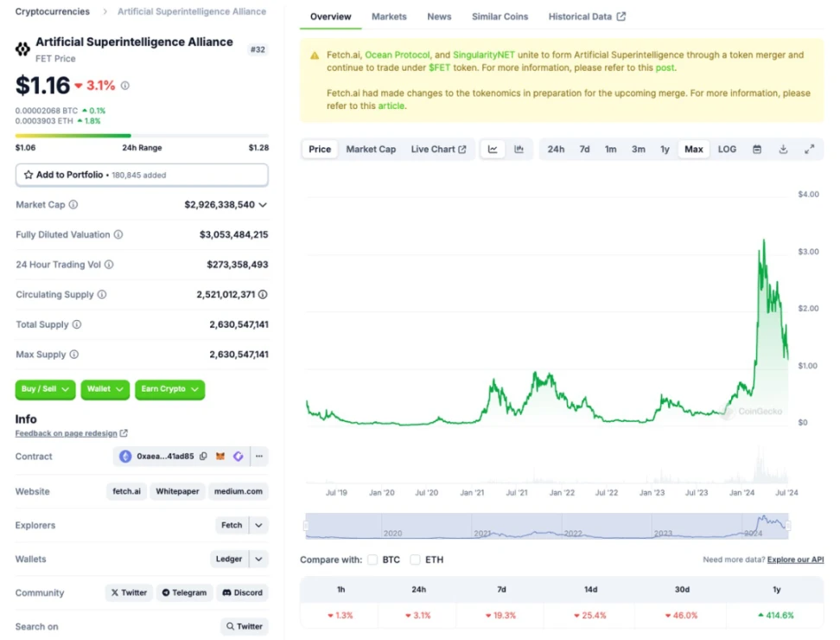Image resolution: width=840 pixels, height=640 pixels.
Task: Open the Similar Coins tab
Action: click(500, 16)
